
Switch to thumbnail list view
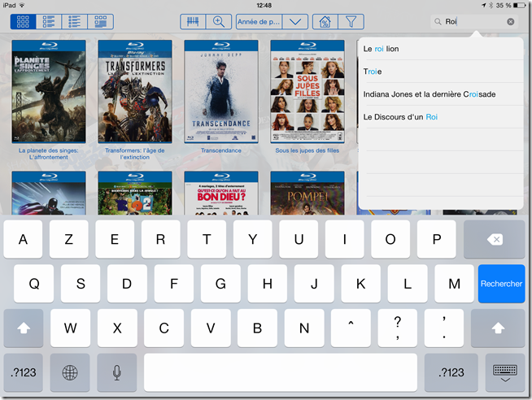pos(49,22)
